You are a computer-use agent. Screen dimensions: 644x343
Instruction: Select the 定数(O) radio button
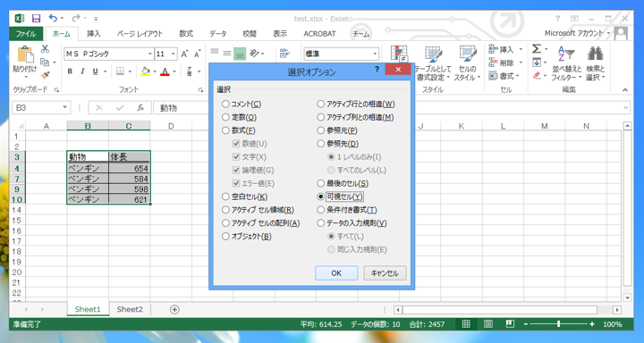point(225,117)
